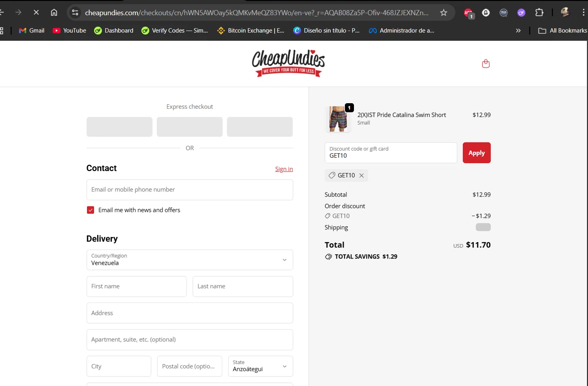Click the TOTAL SAVINGS $1.29 text
Image resolution: width=588 pixels, height=386 pixels.
pyautogui.click(x=366, y=257)
